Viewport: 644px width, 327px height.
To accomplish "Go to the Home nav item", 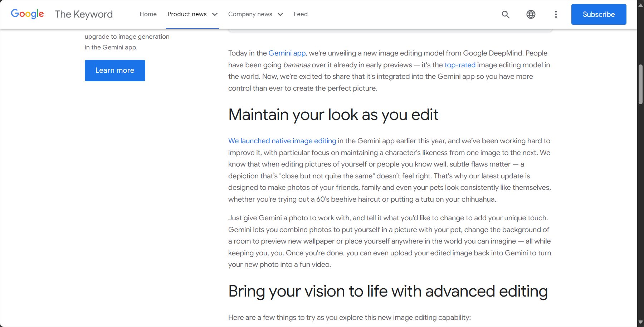I will click(x=148, y=14).
